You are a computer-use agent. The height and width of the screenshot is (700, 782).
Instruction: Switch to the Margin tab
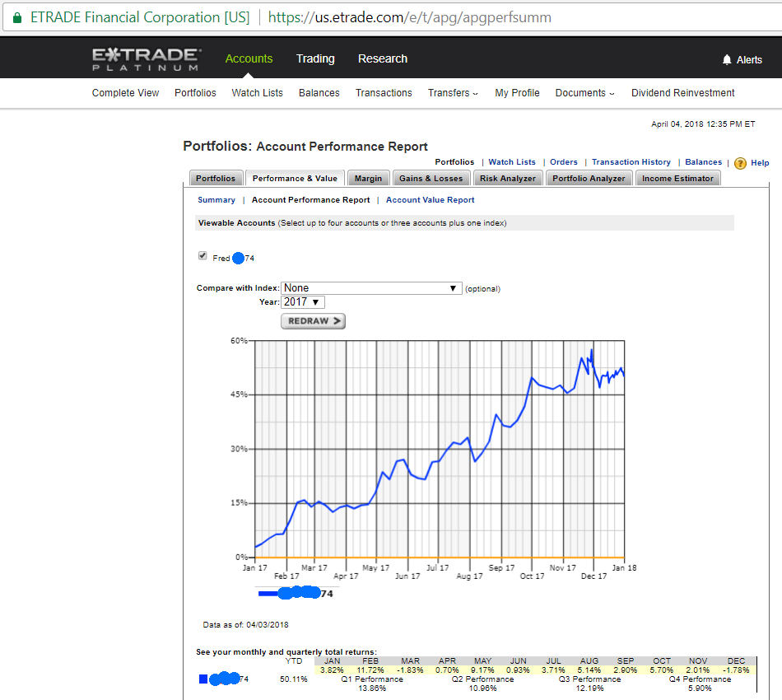pyautogui.click(x=368, y=178)
